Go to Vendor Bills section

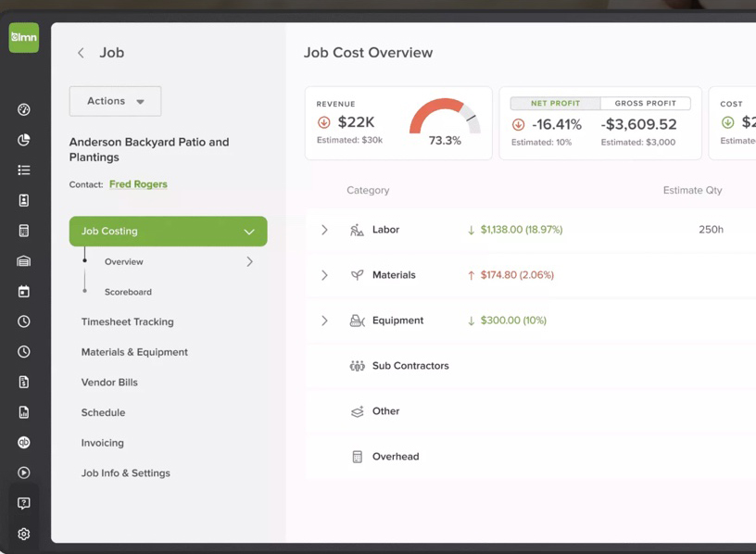click(109, 382)
